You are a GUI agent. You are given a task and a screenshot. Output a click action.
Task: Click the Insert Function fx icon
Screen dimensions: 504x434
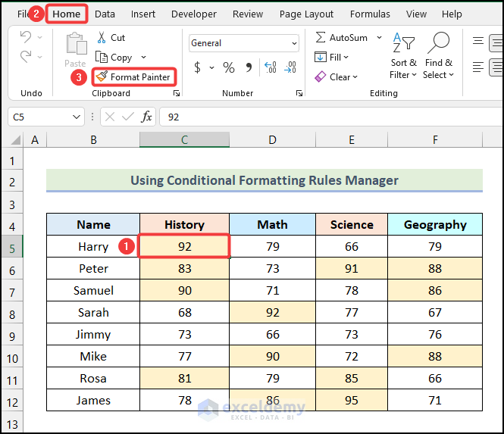click(x=146, y=117)
